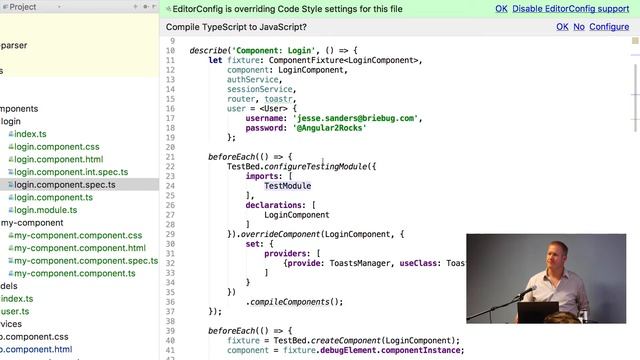This screenshot has width=640, height=360.
Task: Select the login folder in project tree
Action: click(x=11, y=121)
